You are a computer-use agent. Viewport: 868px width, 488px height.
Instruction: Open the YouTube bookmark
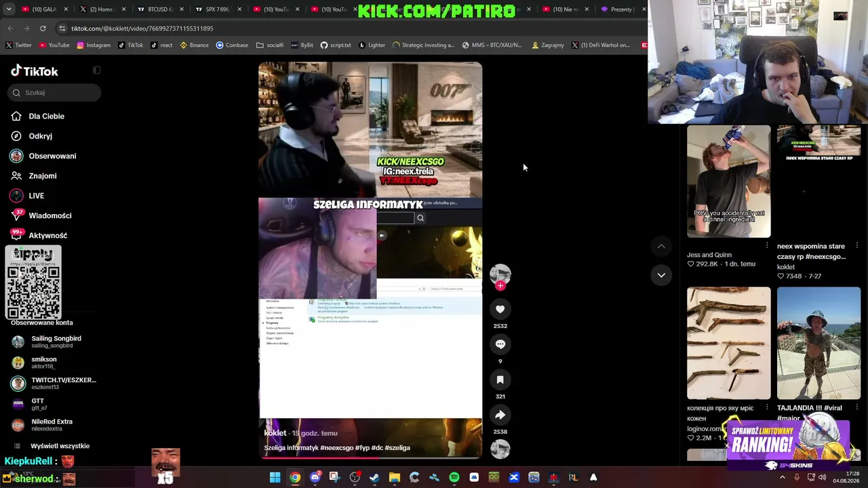coord(54,45)
